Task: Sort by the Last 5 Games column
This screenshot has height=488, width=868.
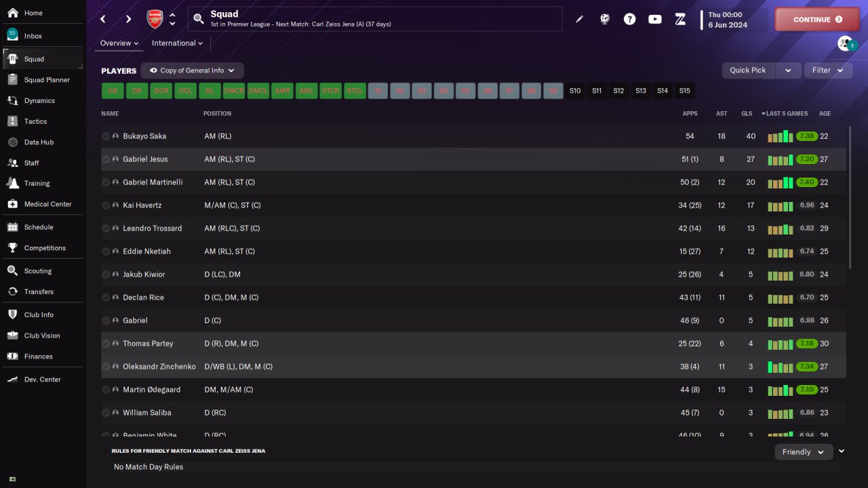Action: coord(785,114)
